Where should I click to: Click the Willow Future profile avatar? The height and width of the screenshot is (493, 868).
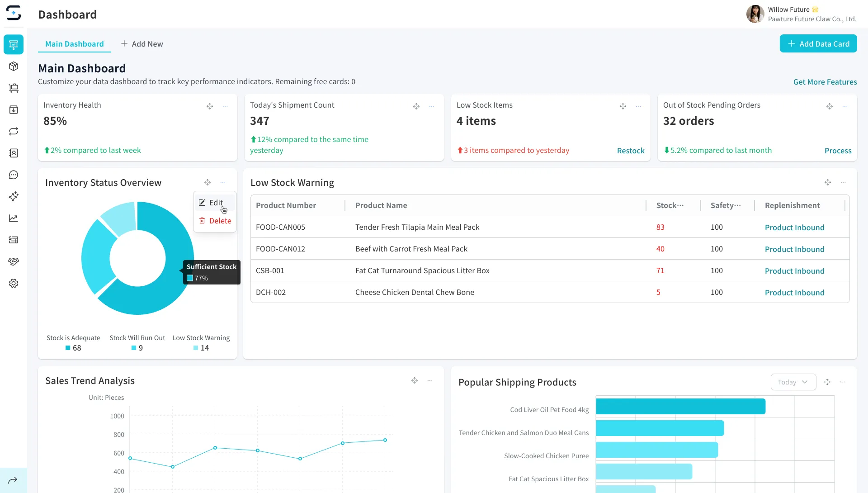755,14
